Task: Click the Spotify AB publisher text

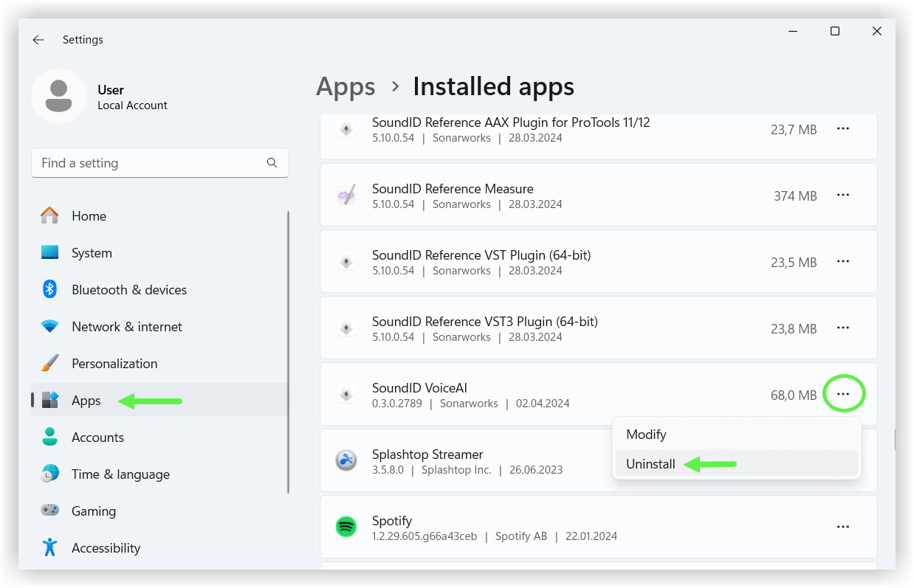Action: coord(521,536)
